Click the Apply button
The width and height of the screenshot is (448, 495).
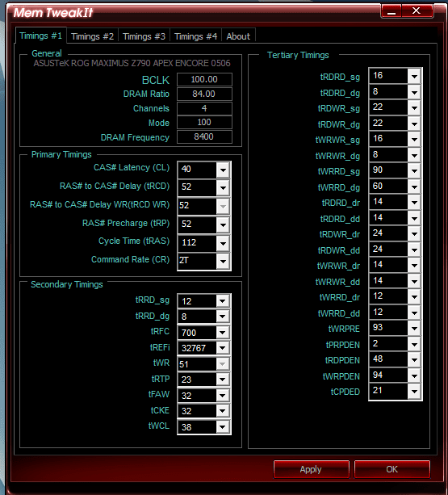click(311, 469)
